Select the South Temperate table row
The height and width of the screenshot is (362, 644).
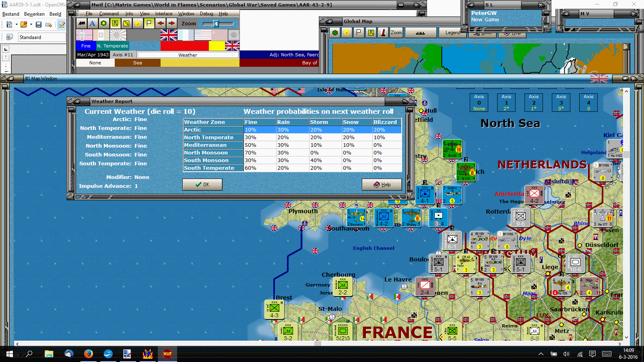pyautogui.click(x=292, y=168)
